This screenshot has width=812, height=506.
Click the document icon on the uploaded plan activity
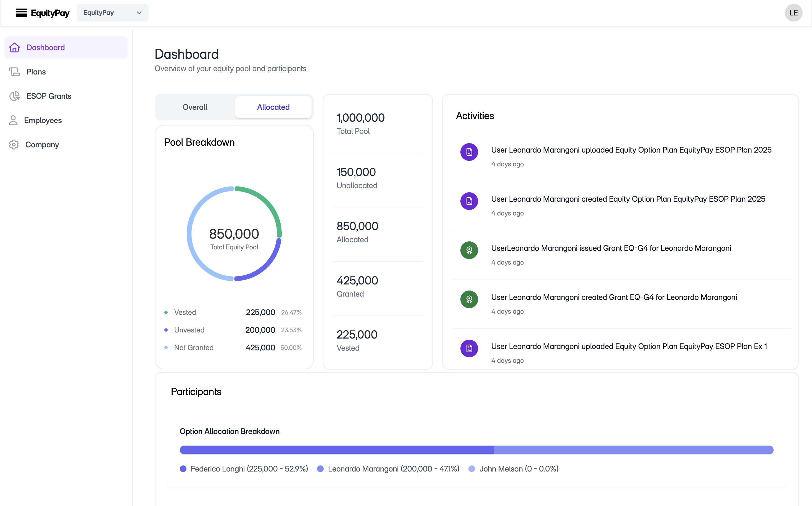(469, 152)
